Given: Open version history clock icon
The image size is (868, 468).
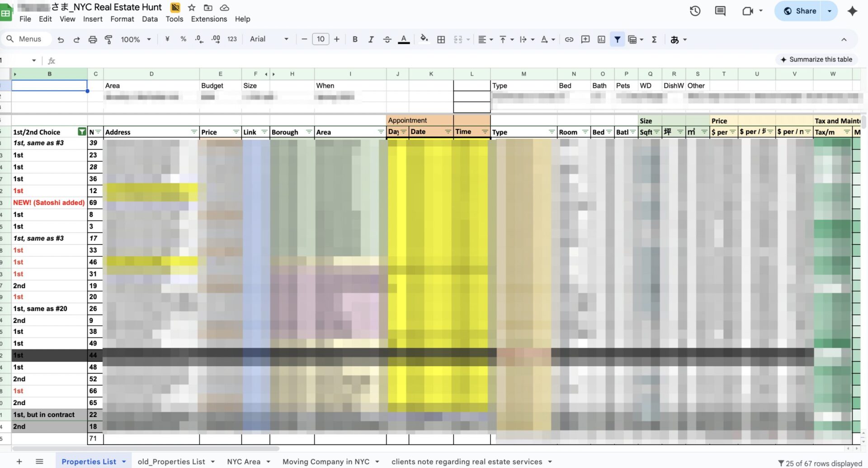Looking at the screenshot, I should [x=695, y=11].
